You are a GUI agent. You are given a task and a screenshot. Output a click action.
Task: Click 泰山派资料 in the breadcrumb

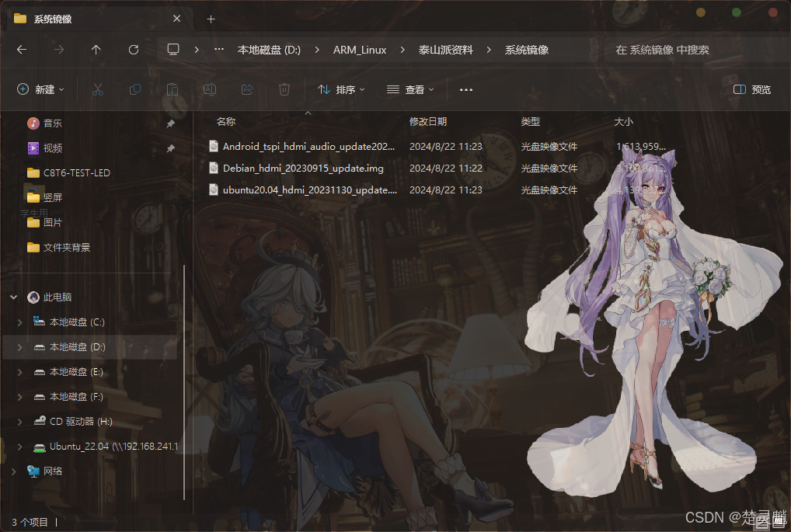coord(445,50)
